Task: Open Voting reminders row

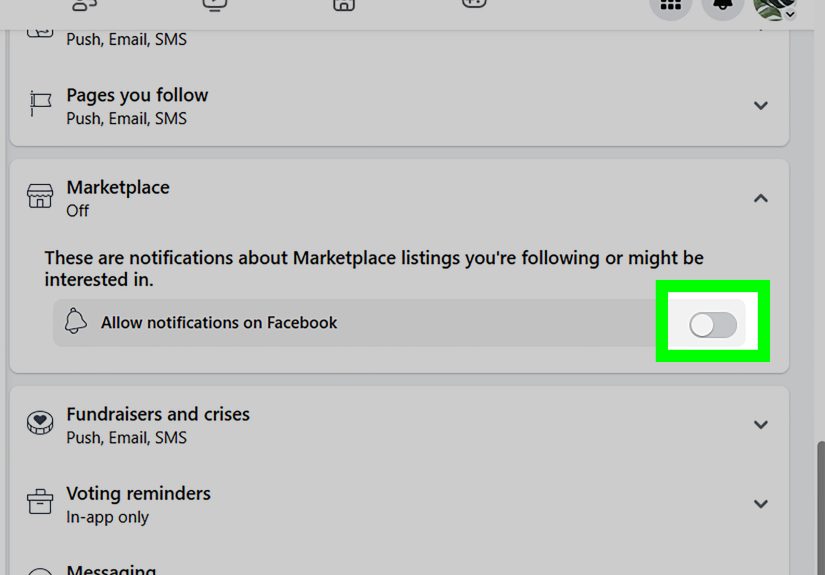Action: (399, 504)
